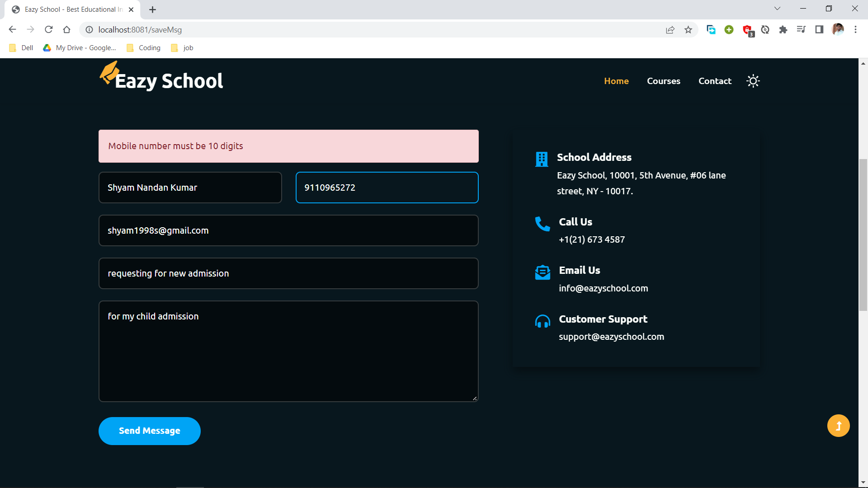Open the browser three-dot menu
The image size is (868, 488).
point(855,29)
